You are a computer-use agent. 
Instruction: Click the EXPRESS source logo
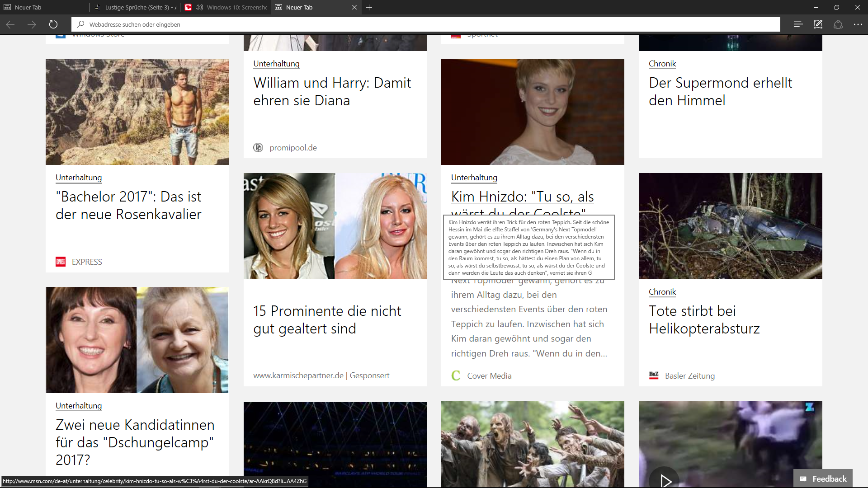(x=61, y=262)
